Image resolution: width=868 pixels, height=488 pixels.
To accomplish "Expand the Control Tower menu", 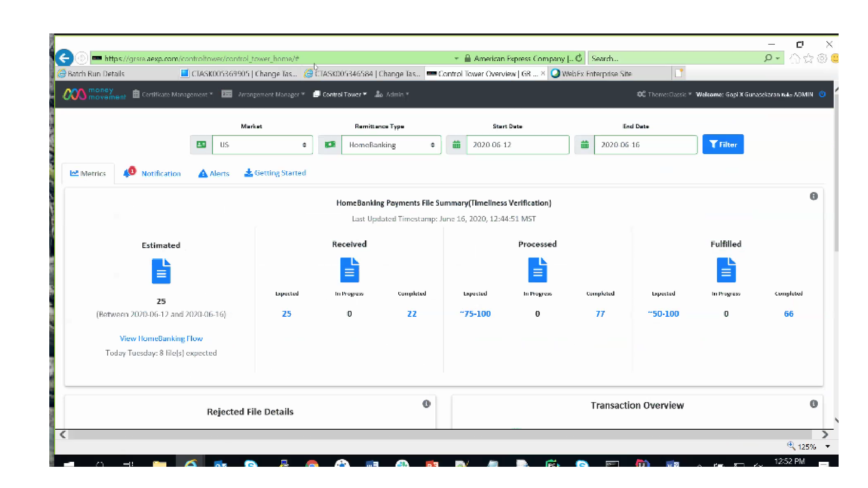I will point(340,94).
